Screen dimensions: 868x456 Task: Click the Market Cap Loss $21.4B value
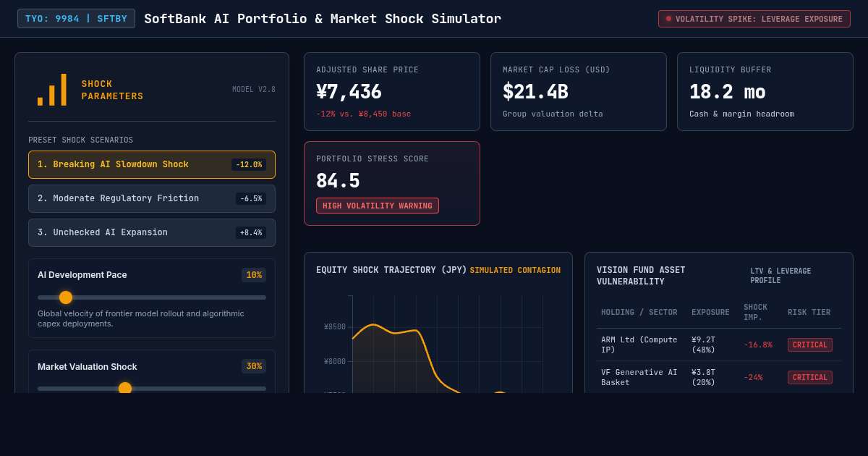[x=535, y=92]
